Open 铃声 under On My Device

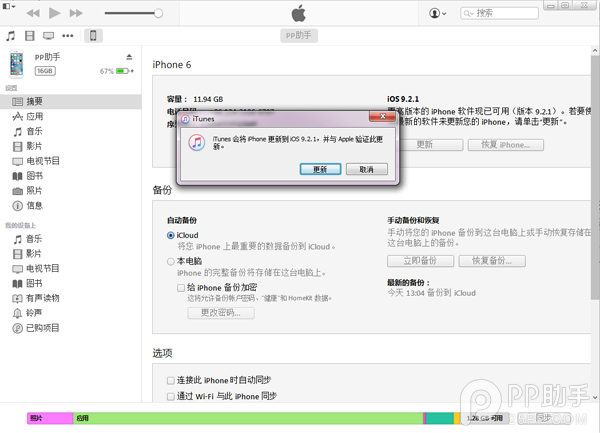pyautogui.click(x=71, y=313)
